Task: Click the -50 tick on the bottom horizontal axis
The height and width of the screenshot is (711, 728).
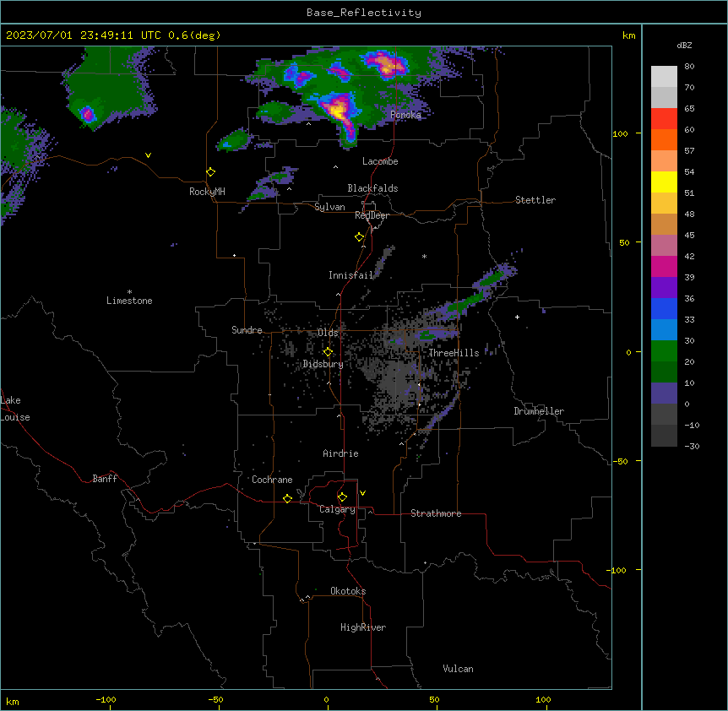Action: pyautogui.click(x=215, y=699)
